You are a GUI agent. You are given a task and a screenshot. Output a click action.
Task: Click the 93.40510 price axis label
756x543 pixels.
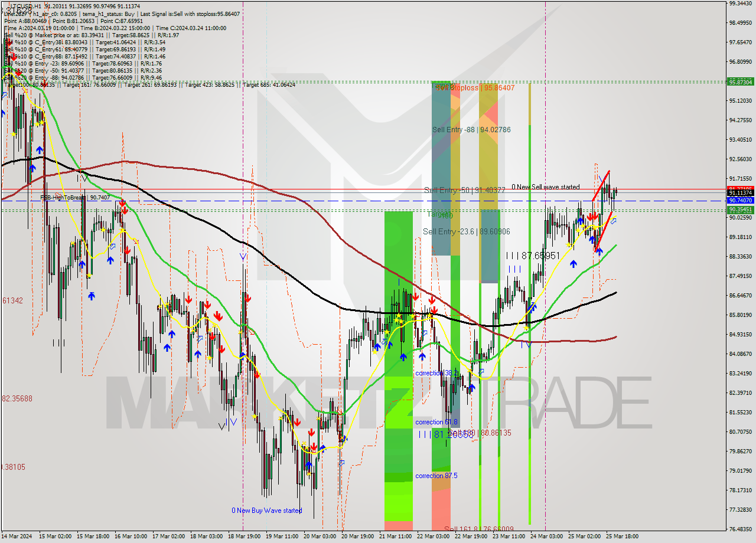[741, 140]
